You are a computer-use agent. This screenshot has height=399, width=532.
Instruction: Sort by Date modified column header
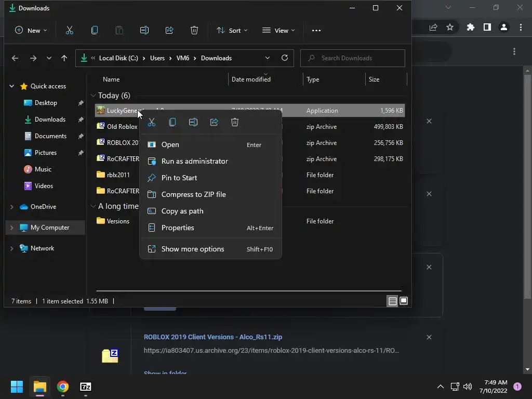pyautogui.click(x=251, y=79)
